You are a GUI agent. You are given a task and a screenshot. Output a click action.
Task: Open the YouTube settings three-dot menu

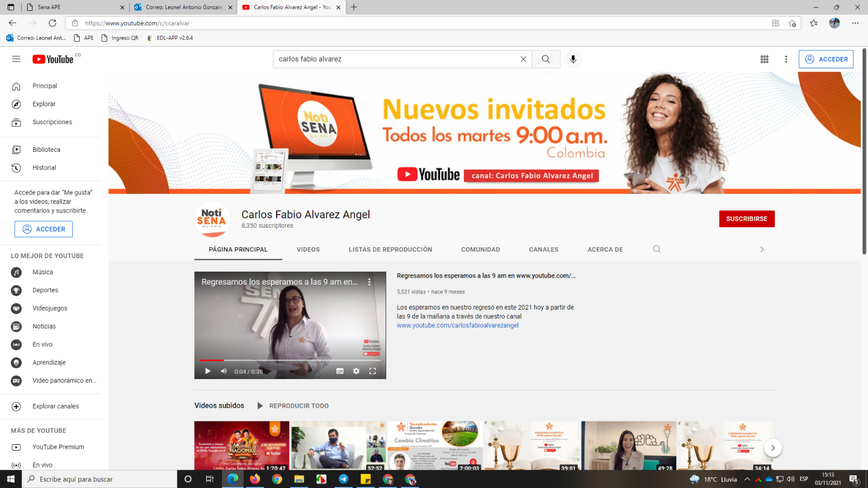tap(786, 59)
